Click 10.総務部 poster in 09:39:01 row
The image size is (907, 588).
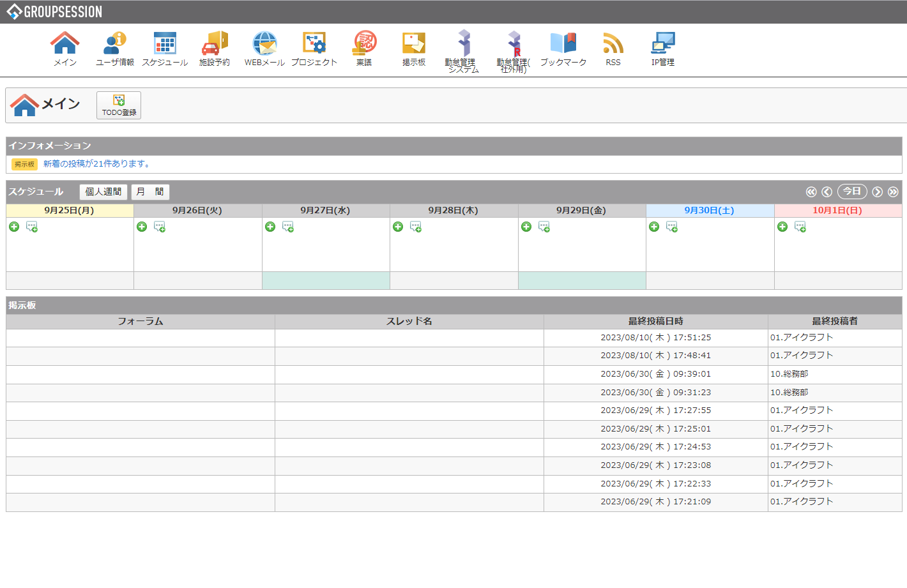[x=789, y=374]
